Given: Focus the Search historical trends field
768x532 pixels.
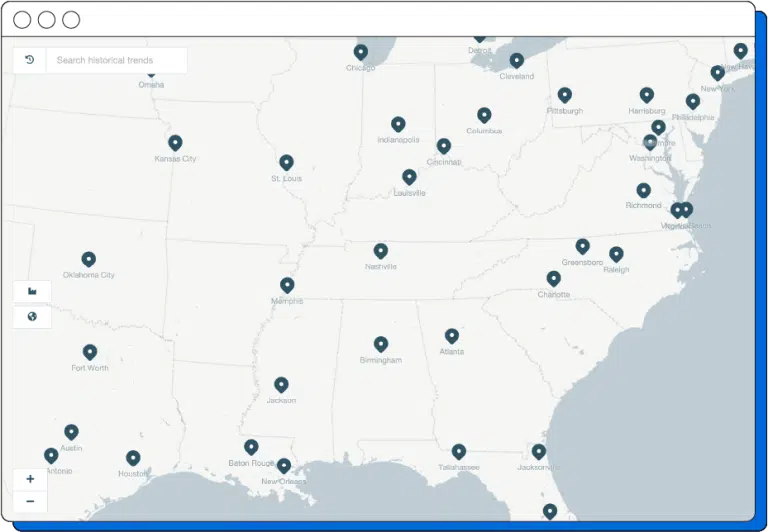Looking at the screenshot, I should (116, 60).
